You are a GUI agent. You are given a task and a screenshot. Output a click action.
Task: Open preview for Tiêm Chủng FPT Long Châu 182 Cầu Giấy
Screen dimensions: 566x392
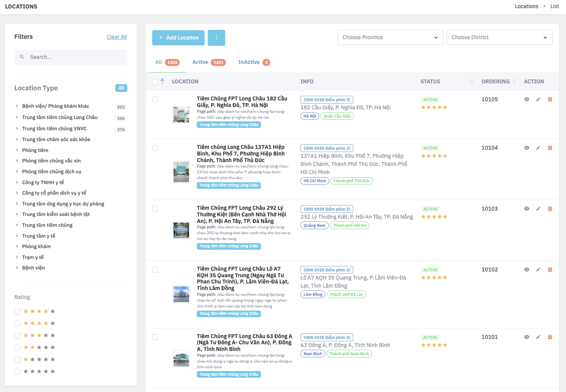pos(526,99)
